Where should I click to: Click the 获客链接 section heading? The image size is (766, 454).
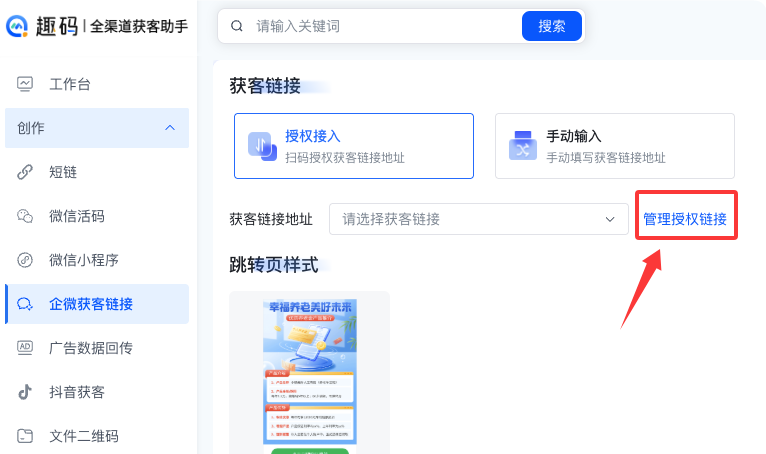tap(265, 86)
